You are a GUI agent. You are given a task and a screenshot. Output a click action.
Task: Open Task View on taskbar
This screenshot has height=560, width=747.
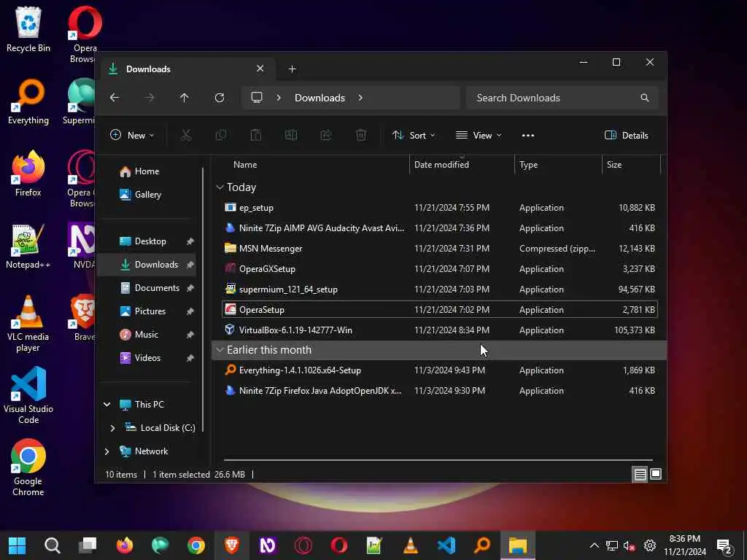point(88,545)
